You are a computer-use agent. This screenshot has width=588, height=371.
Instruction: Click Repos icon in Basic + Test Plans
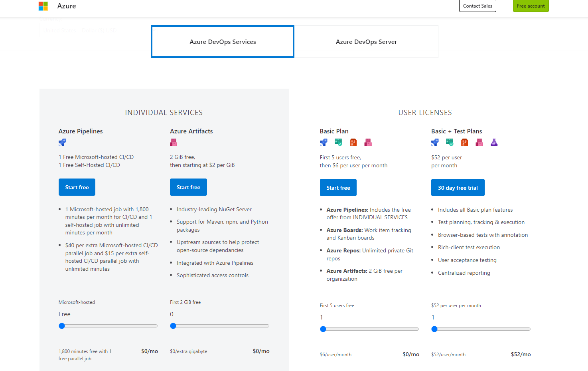coord(464,142)
